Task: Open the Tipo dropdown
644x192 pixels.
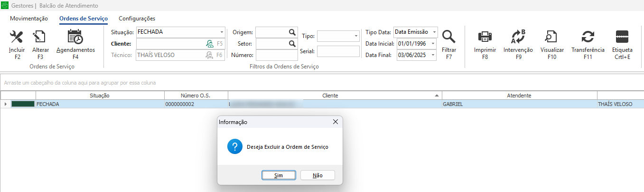Action: pyautogui.click(x=356, y=36)
